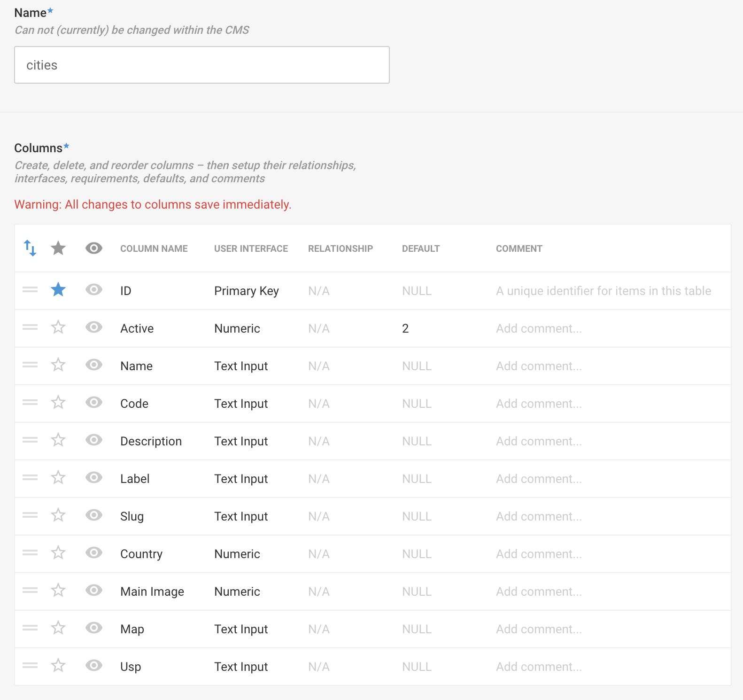Click the N/A relationship for Country

319,554
